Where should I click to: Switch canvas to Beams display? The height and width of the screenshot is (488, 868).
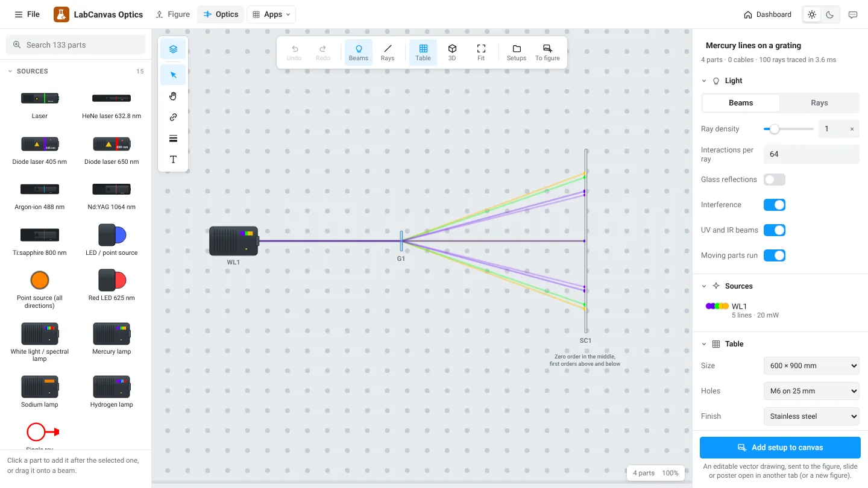[359, 52]
